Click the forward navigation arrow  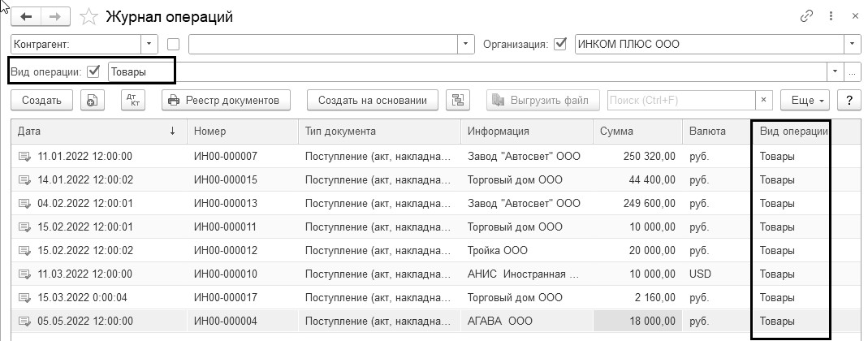coord(54,16)
